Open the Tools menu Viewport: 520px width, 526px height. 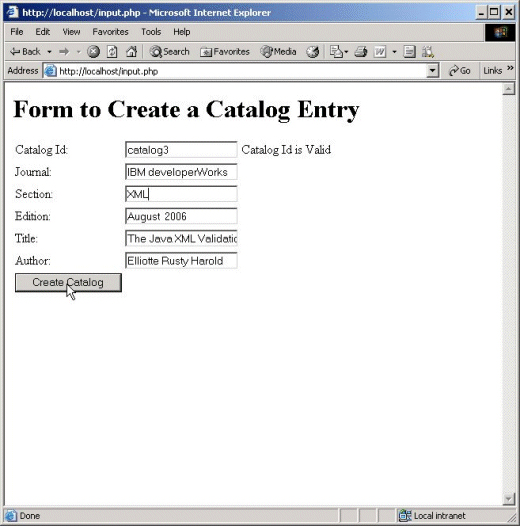pos(151,32)
